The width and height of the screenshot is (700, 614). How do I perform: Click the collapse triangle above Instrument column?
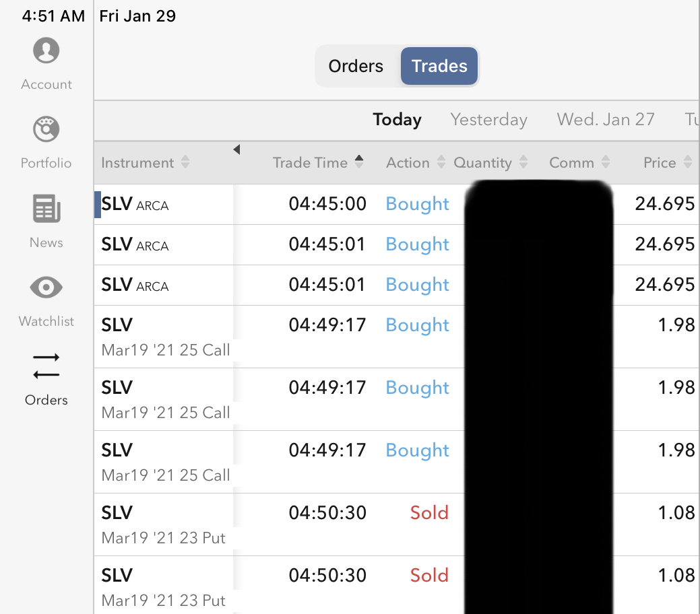pos(236,149)
